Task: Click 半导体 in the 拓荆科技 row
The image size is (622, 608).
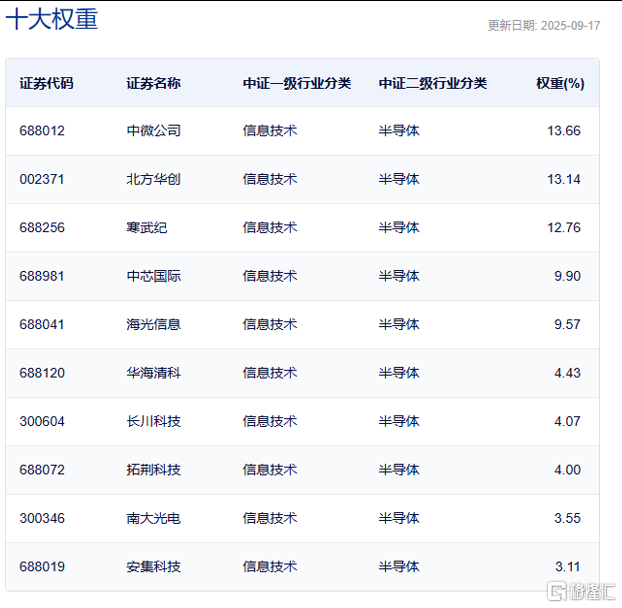Action: pos(399,470)
